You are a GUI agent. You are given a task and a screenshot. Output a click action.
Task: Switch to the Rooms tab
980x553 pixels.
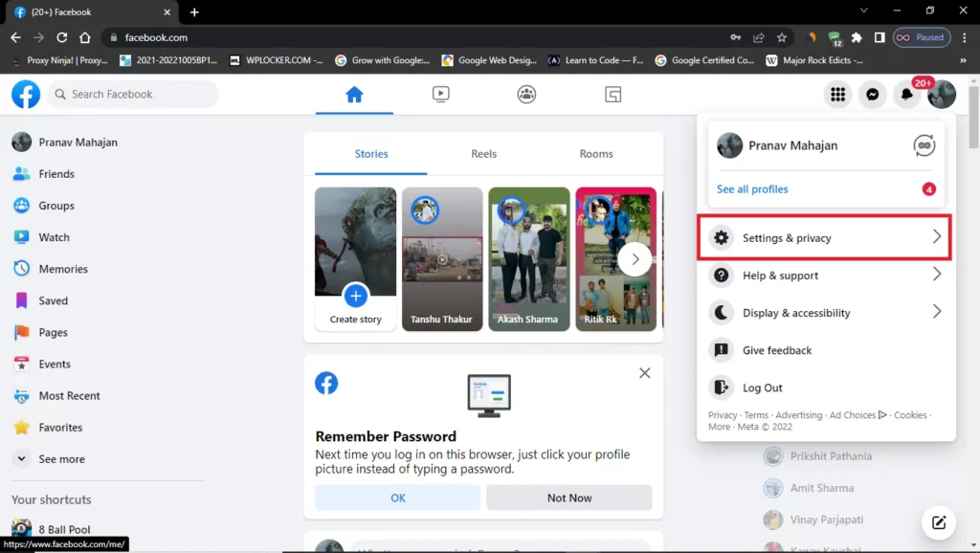596,154
